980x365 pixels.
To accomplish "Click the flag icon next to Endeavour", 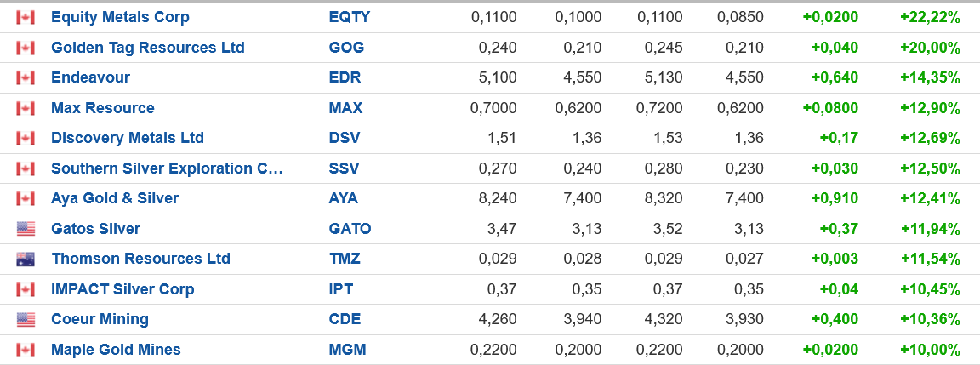I will tap(26, 78).
